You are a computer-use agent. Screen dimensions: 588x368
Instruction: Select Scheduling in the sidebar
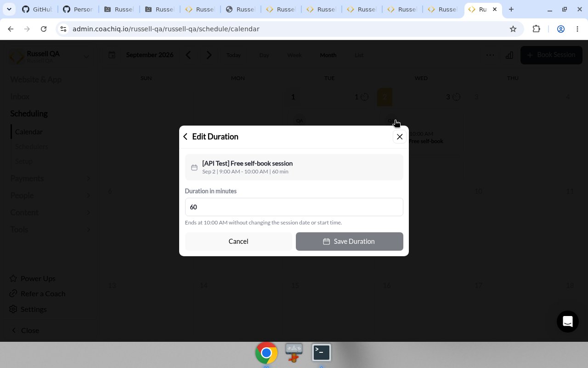pos(29,114)
